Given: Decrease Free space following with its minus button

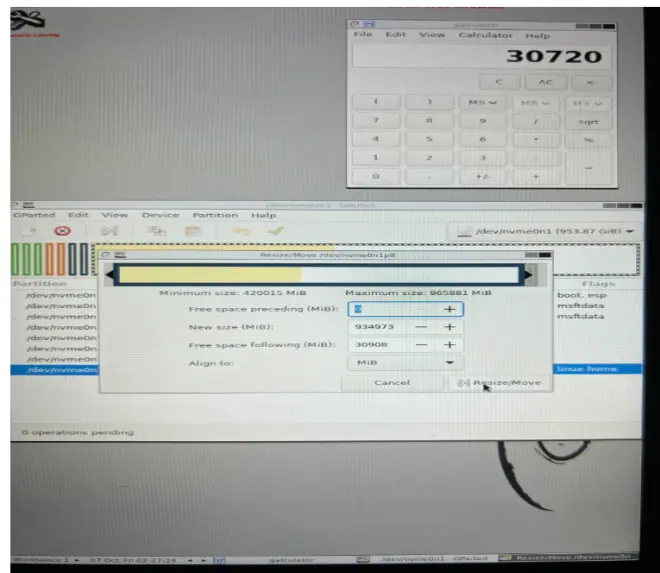Looking at the screenshot, I should [421, 345].
